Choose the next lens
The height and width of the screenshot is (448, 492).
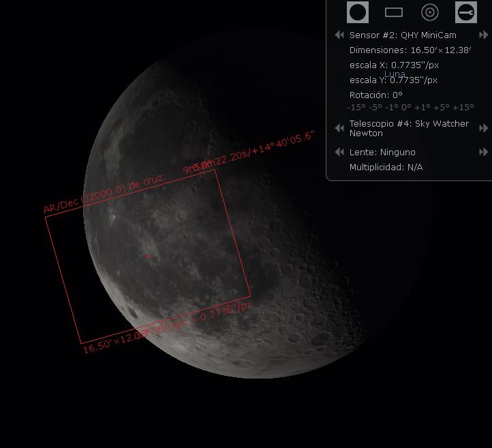point(484,152)
